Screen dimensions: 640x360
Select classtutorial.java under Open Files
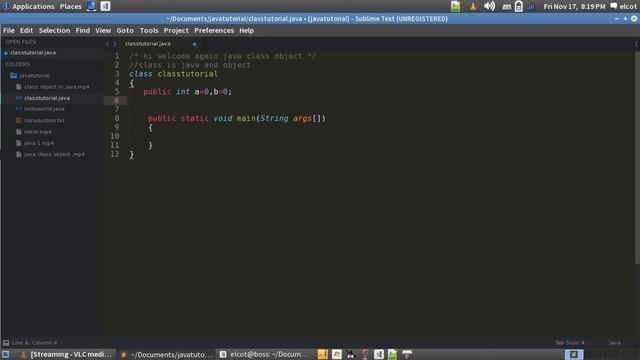tap(33, 53)
